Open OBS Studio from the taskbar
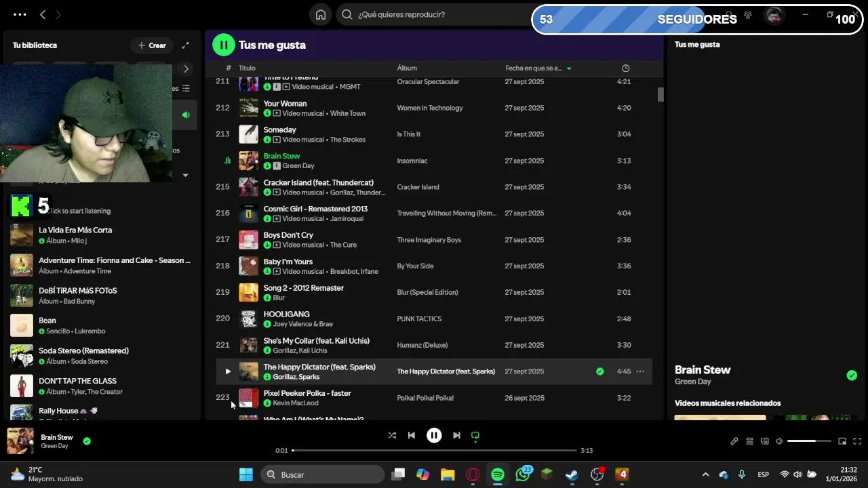 [x=597, y=474]
